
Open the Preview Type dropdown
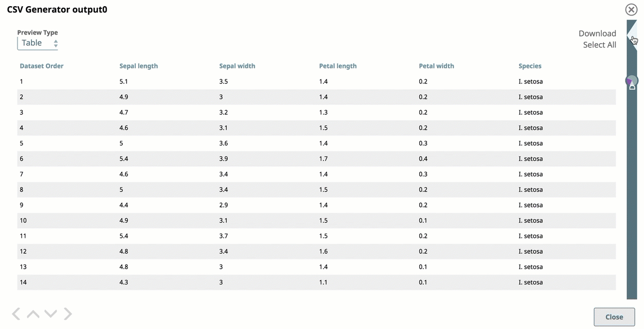(x=38, y=43)
